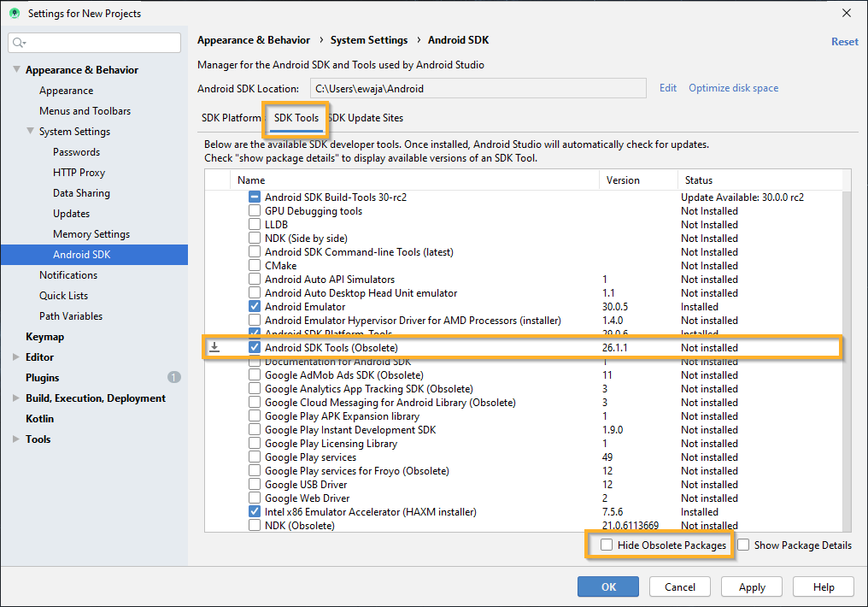Check the Google Play services checkbox
Viewport: 868px width, 607px height.
click(254, 457)
